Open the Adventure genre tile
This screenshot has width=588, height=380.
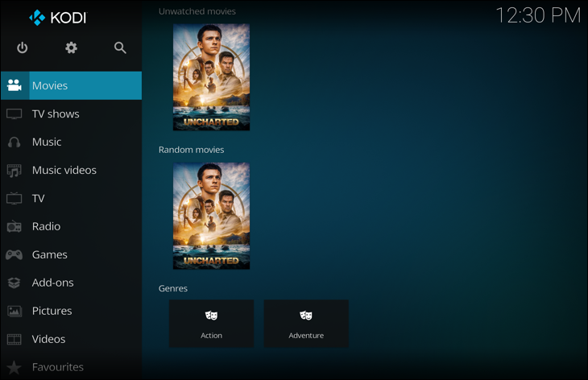306,324
